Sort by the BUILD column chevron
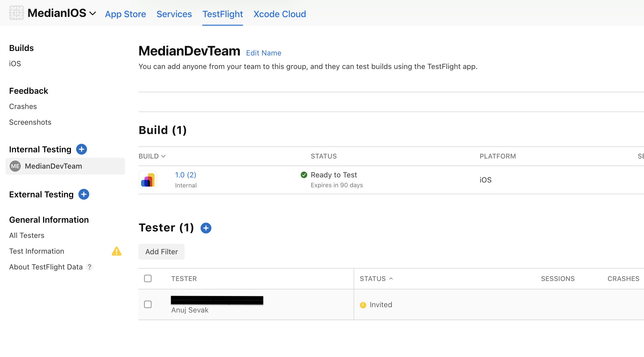This screenshot has height=357, width=644. click(163, 156)
